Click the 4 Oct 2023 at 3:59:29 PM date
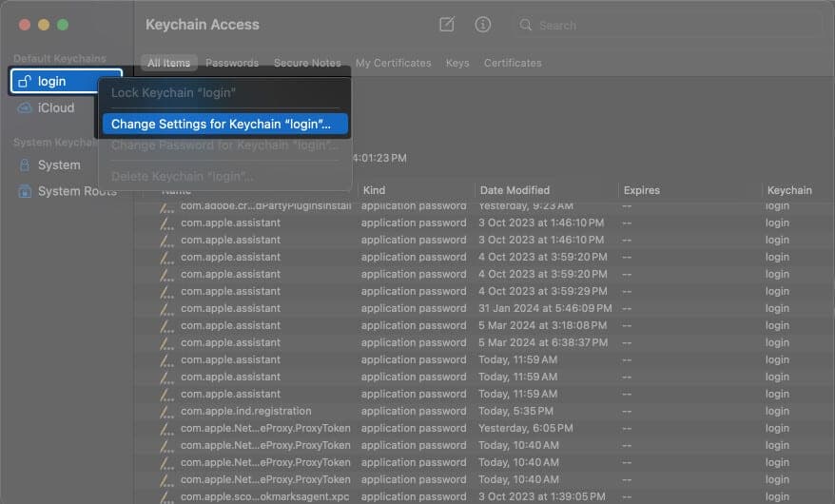 (542, 291)
